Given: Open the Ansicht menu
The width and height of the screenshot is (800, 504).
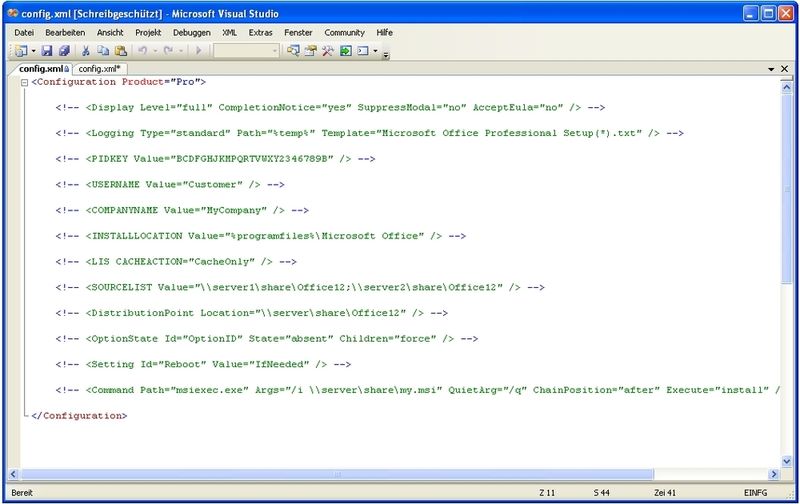Looking at the screenshot, I should pyautogui.click(x=110, y=32).
